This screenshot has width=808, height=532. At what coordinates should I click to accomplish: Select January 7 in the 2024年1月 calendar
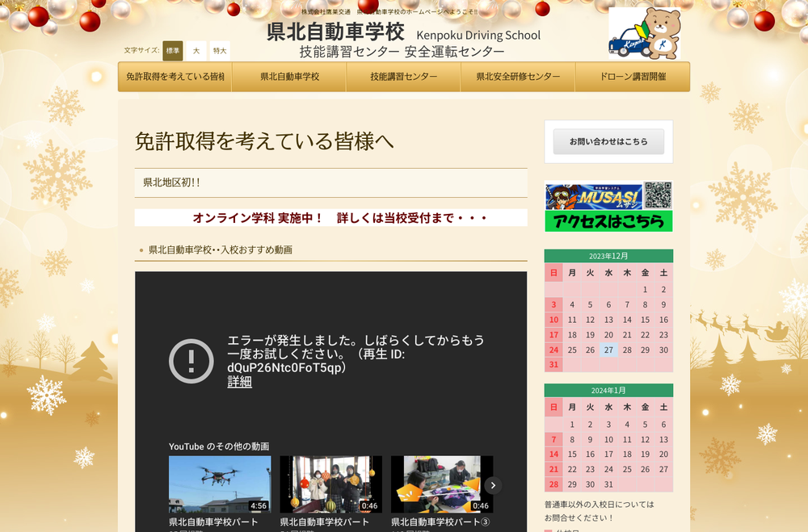(x=554, y=439)
